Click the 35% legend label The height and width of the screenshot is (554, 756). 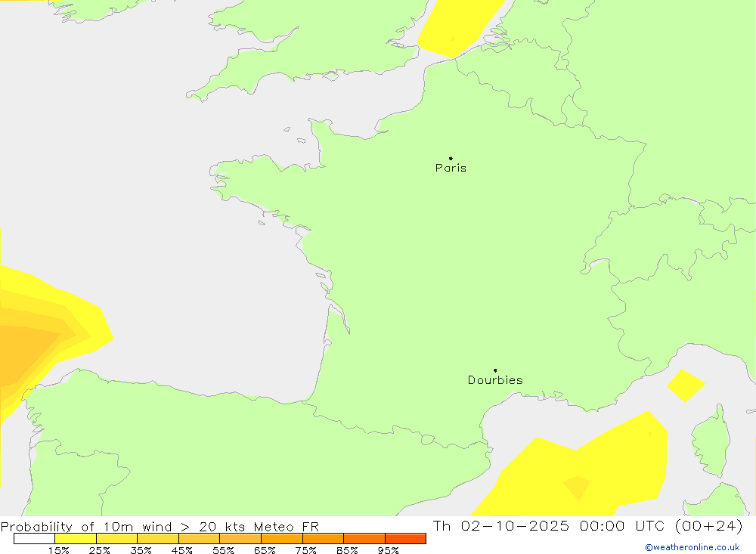pyautogui.click(x=141, y=550)
